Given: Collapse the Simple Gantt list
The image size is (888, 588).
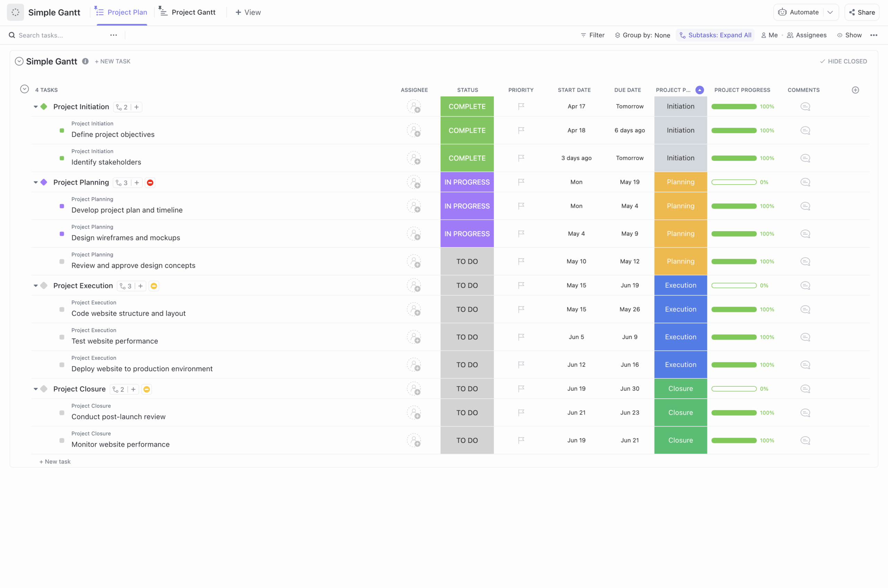Looking at the screenshot, I should click(19, 61).
